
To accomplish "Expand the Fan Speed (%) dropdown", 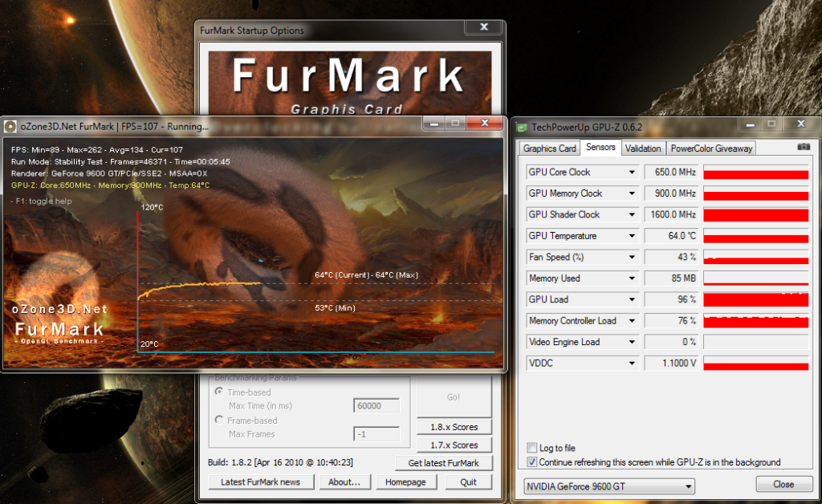I will 632,258.
